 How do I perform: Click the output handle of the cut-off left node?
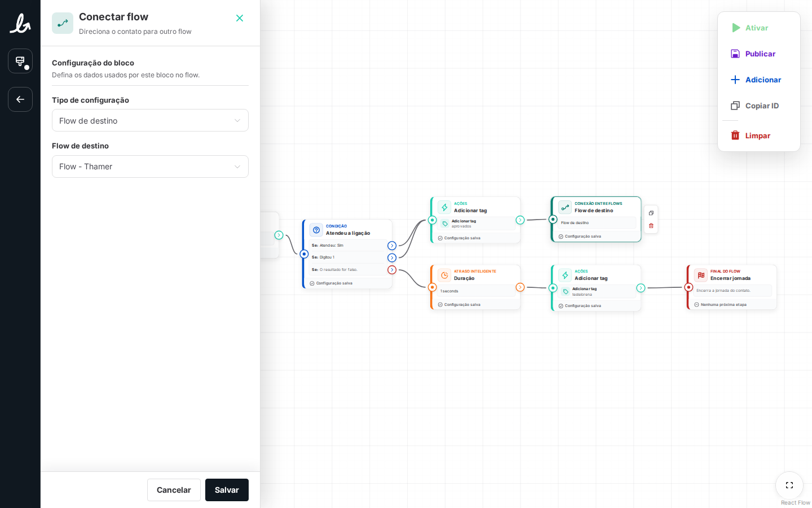point(279,235)
